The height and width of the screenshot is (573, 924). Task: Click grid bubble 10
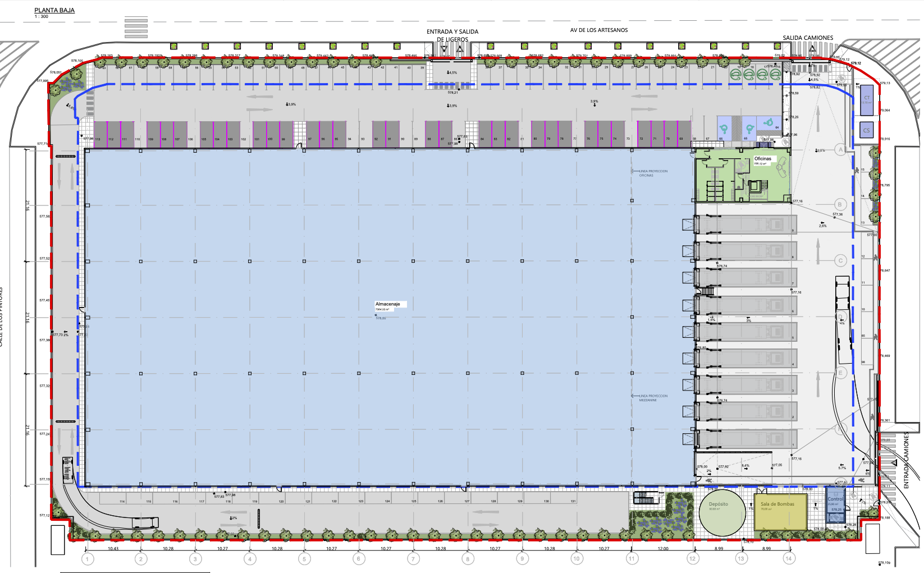tap(577, 559)
